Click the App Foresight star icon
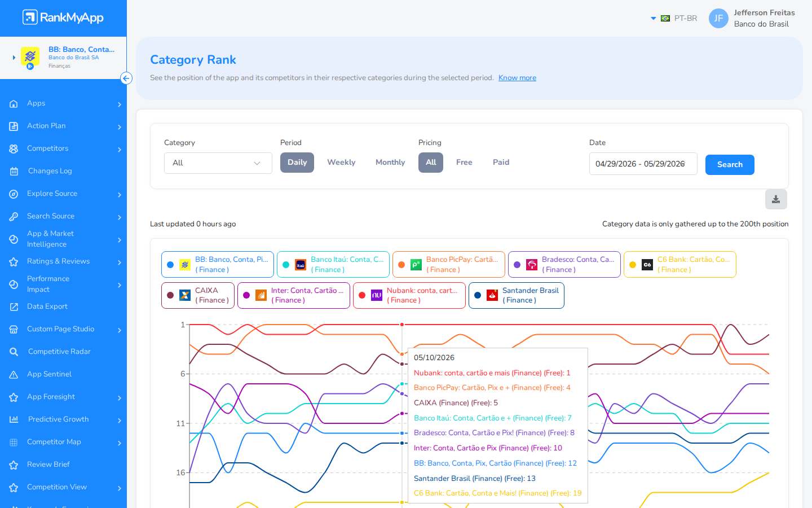The width and height of the screenshot is (812, 508). pyautogui.click(x=14, y=397)
